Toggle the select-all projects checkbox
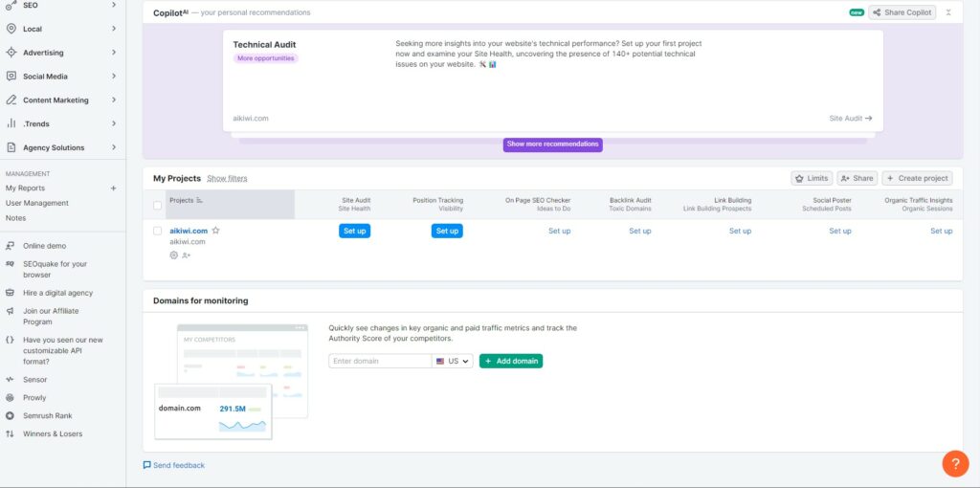This screenshot has height=488, width=980. (x=158, y=205)
